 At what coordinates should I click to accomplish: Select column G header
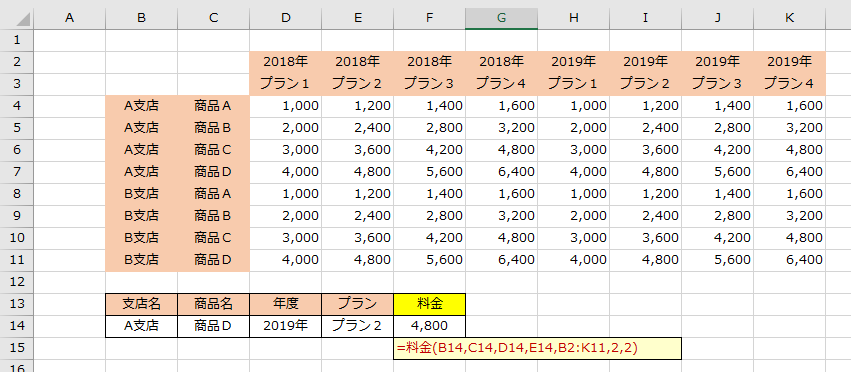coord(501,18)
